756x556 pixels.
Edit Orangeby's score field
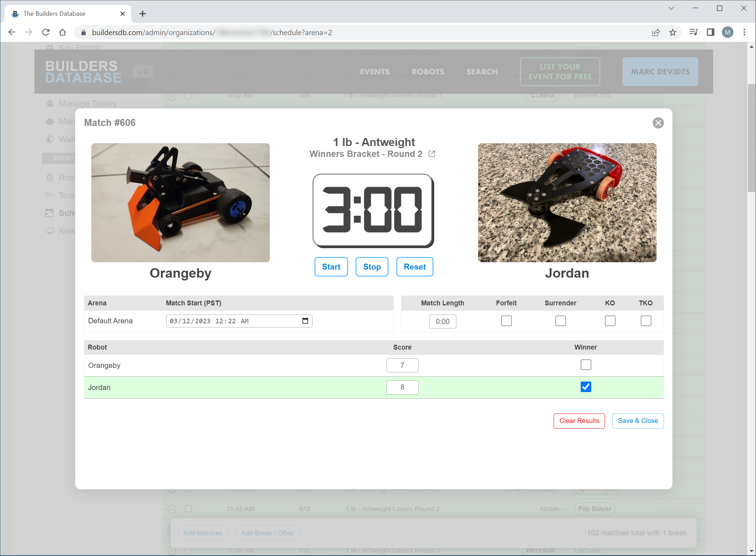click(x=402, y=365)
